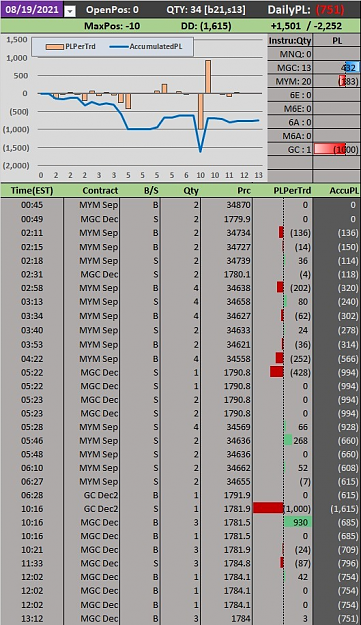
Task: Select the QTY: 34 [b21,s13] text
Action: tap(206, 10)
